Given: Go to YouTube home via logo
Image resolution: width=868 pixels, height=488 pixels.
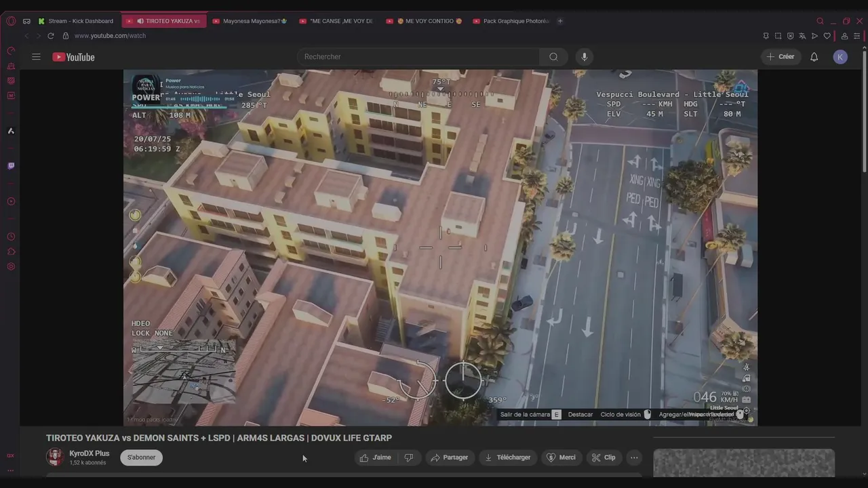Looking at the screenshot, I should 74,57.
